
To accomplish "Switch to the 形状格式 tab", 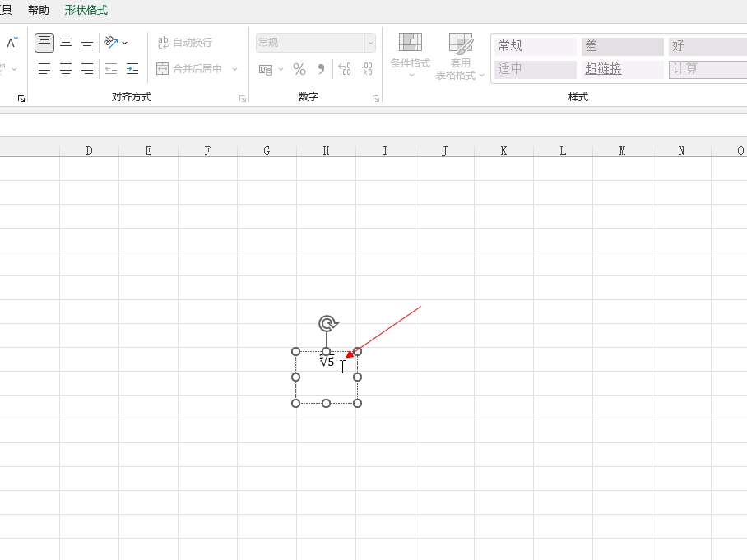I will click(86, 11).
